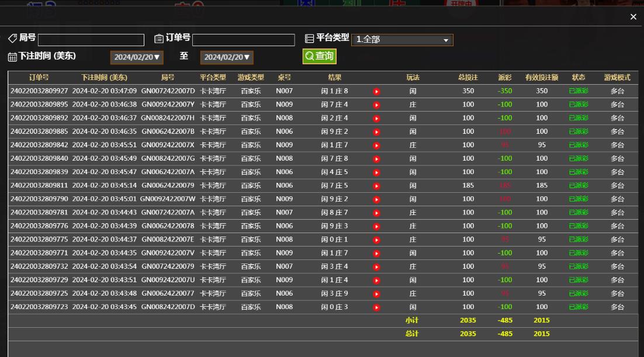The width and height of the screenshot is (644, 357).
Task: Click the 游戏模式 column header
Action: pyautogui.click(x=617, y=78)
